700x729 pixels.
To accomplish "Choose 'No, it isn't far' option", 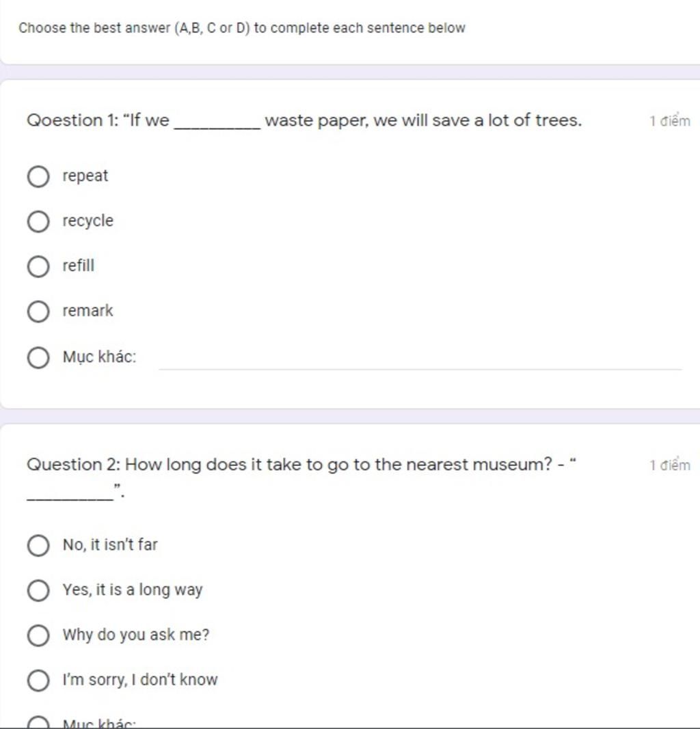I will [38, 545].
